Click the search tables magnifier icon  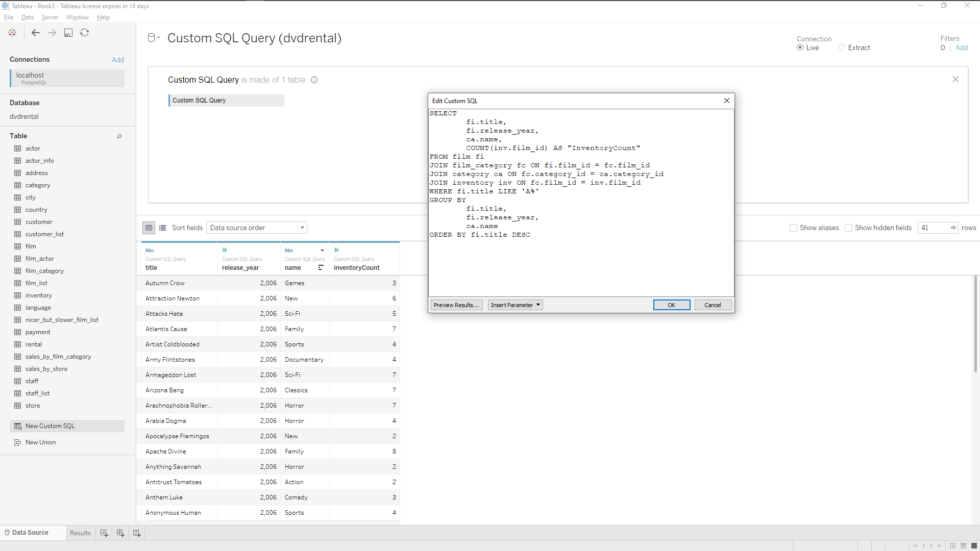click(x=119, y=136)
